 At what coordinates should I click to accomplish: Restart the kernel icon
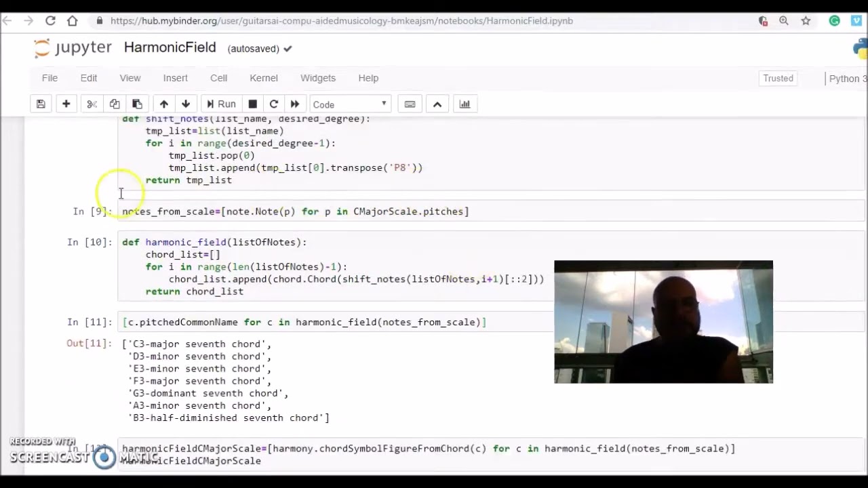click(273, 104)
